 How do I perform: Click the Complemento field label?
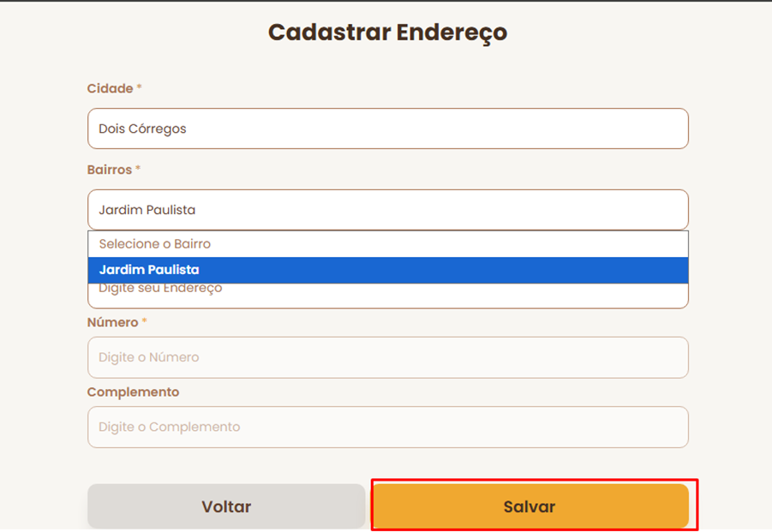tap(133, 392)
